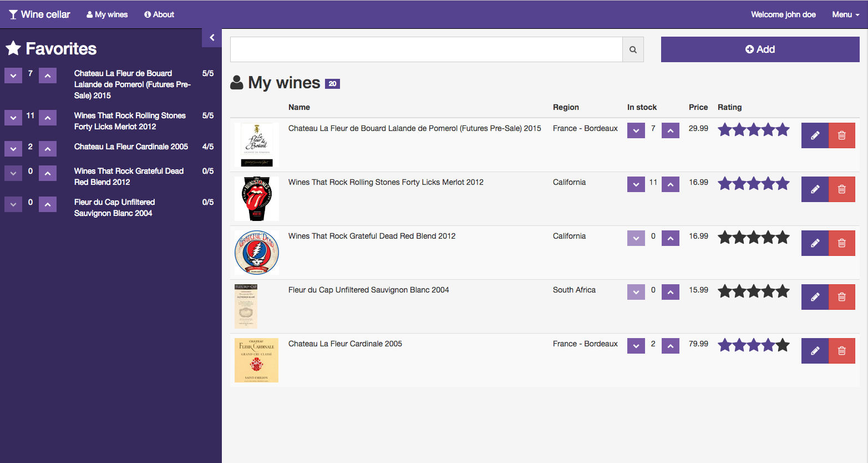This screenshot has width=868, height=463.
Task: Increase favorites stock of Chateau La Fleur Cardinale
Action: coord(48,149)
